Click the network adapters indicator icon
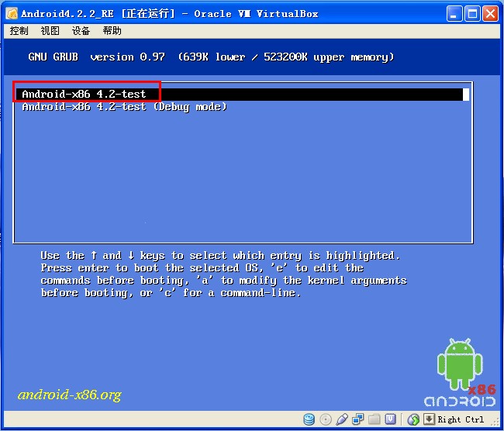 coord(357,419)
